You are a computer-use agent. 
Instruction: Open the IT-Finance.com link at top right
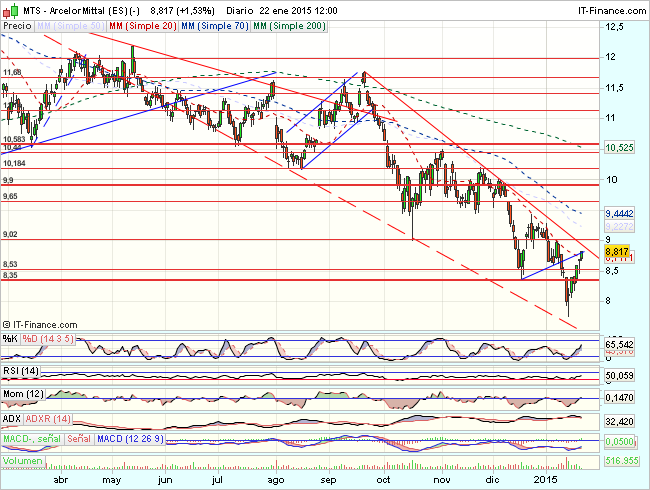pyautogui.click(x=611, y=8)
